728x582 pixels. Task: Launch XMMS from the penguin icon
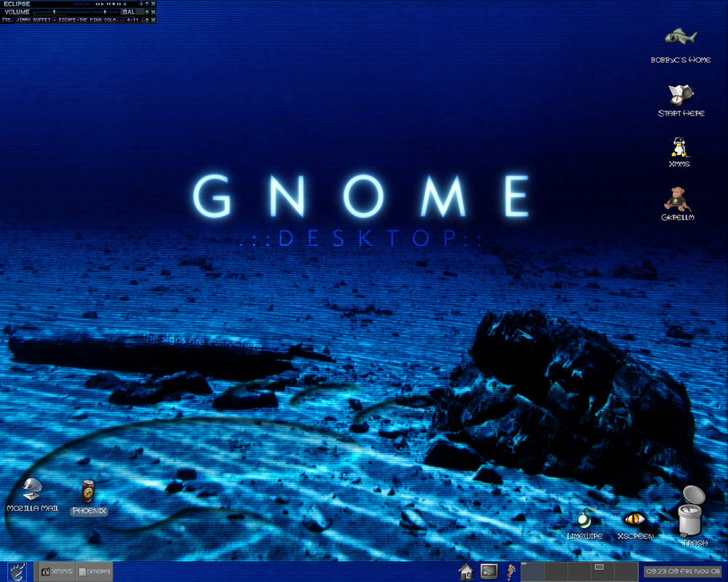(678, 148)
